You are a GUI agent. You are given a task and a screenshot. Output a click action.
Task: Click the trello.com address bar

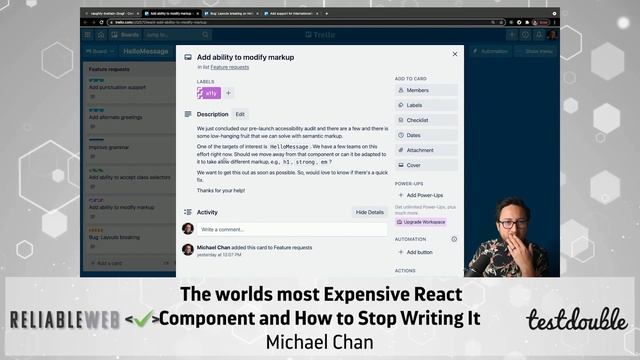tap(306, 22)
